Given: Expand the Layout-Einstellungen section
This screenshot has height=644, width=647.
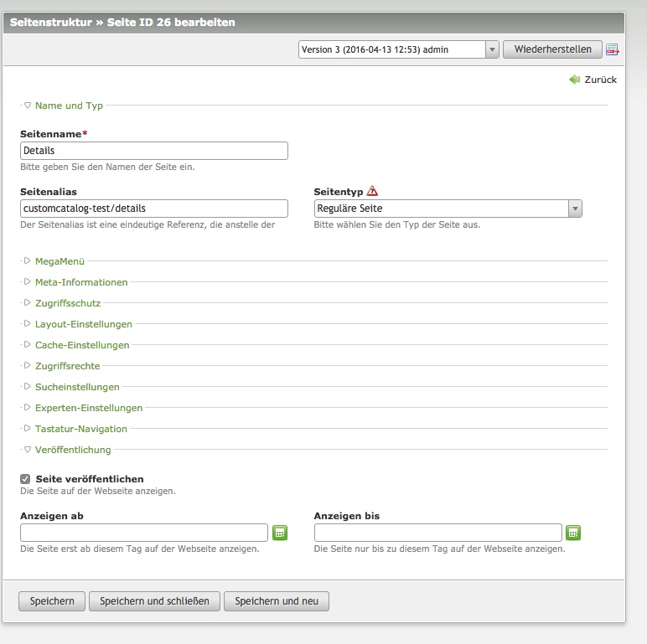Looking at the screenshot, I should tap(83, 324).
